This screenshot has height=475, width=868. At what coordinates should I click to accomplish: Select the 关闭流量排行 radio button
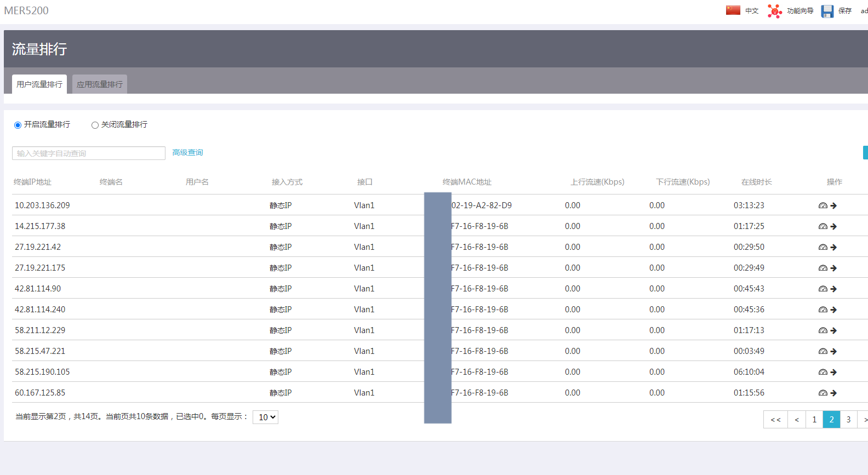[x=95, y=125]
